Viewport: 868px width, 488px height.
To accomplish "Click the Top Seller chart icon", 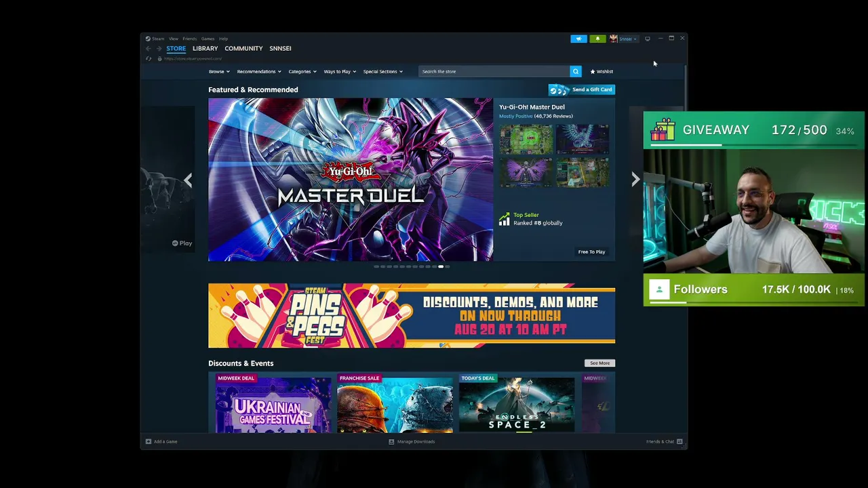I will click(504, 219).
